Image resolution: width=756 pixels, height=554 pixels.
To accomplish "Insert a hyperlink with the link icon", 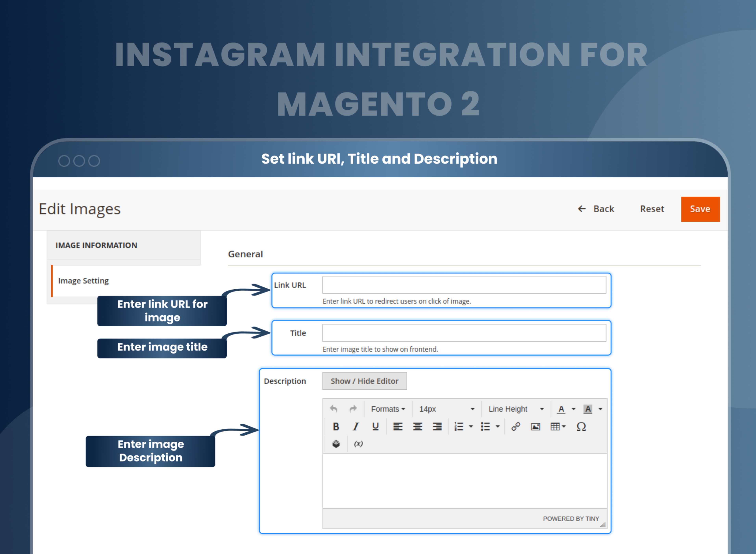I will coord(516,427).
